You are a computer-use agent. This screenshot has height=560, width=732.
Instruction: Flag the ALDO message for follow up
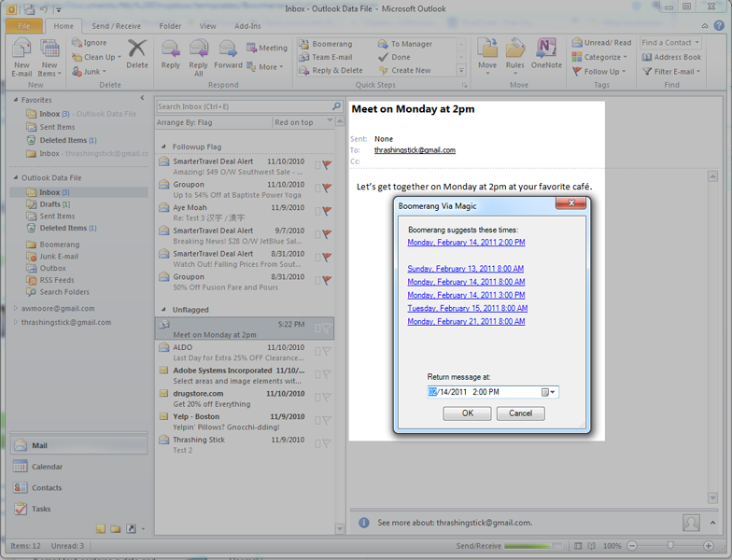[x=327, y=351]
